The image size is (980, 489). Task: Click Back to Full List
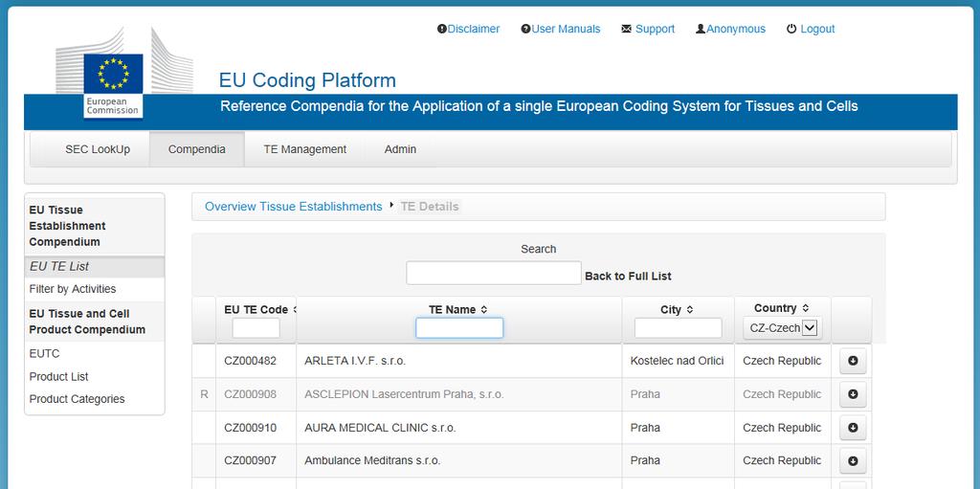(628, 276)
